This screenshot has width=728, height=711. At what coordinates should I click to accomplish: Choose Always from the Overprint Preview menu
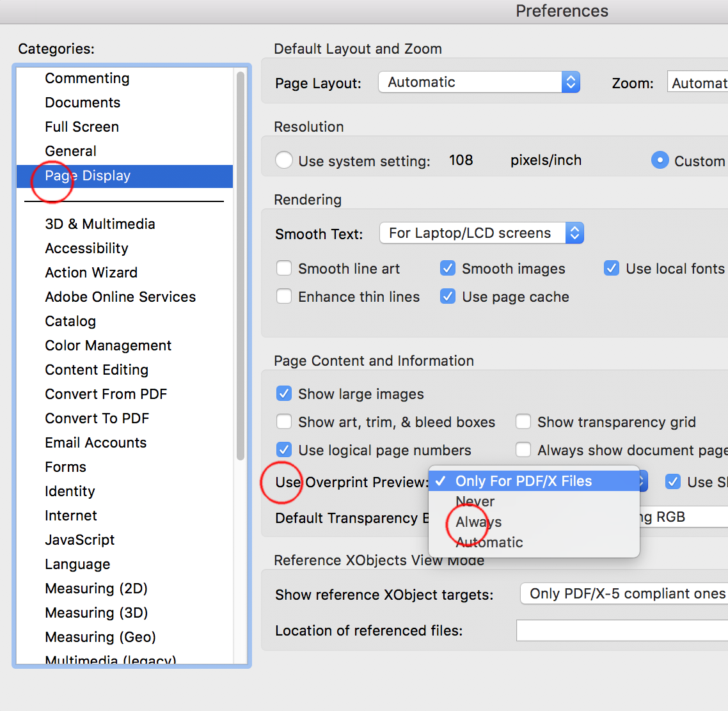pyautogui.click(x=479, y=522)
